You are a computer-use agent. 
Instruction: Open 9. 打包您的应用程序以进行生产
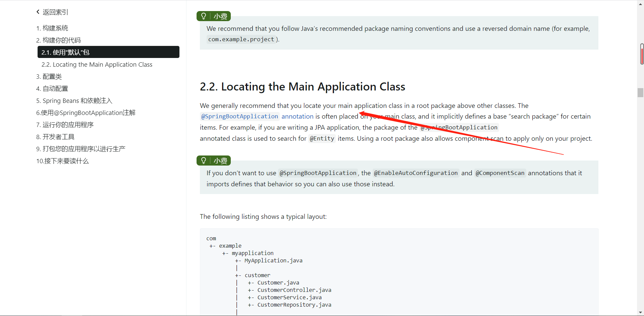coord(81,149)
